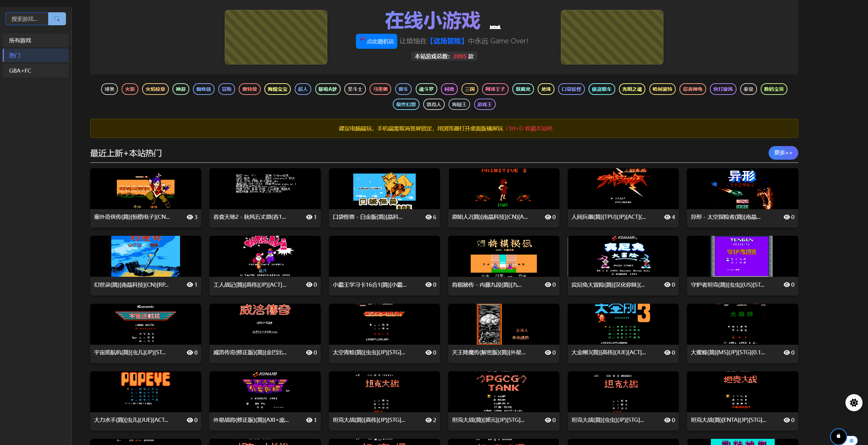Viewport: 868px width, 445px height.
Task: Open the gear settings floating button
Action: click(854, 403)
